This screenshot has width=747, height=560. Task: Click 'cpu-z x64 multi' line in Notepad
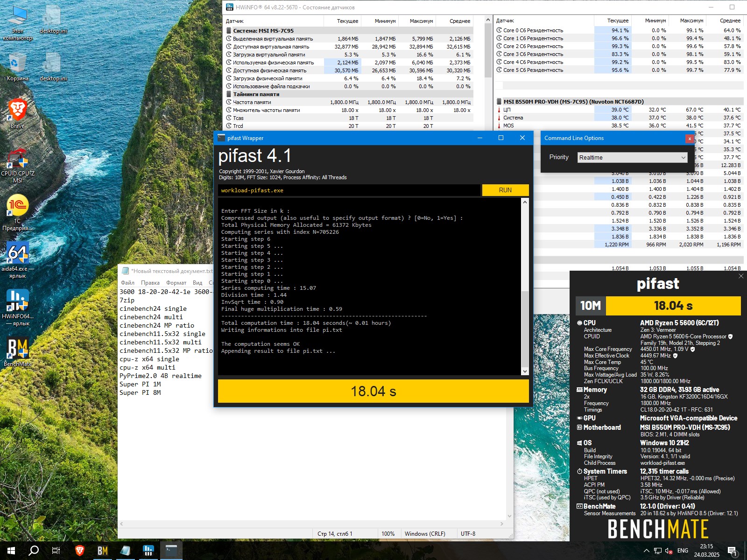coord(148,368)
